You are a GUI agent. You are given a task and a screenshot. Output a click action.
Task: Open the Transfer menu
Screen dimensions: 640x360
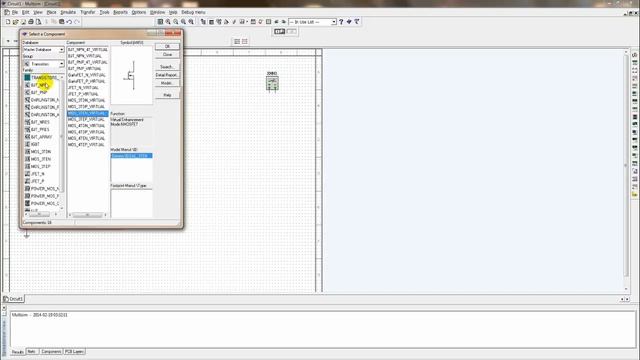[x=87, y=13]
